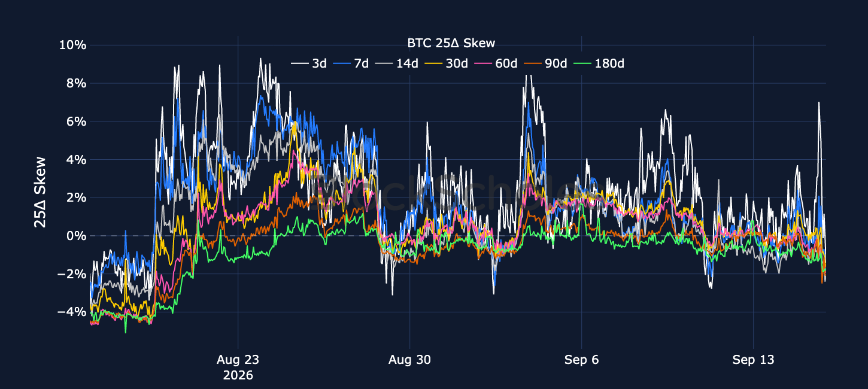Click the Aug 23 2026 x-axis label
The width and height of the screenshot is (868, 389).
pyautogui.click(x=238, y=367)
